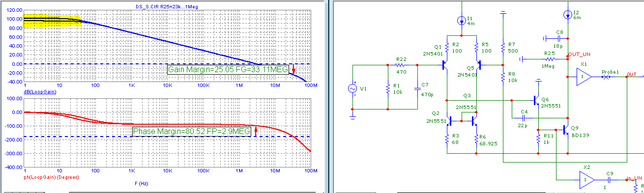The image size is (644, 193).
Task: Select the I1 current source symbol
Action: coord(462,21)
